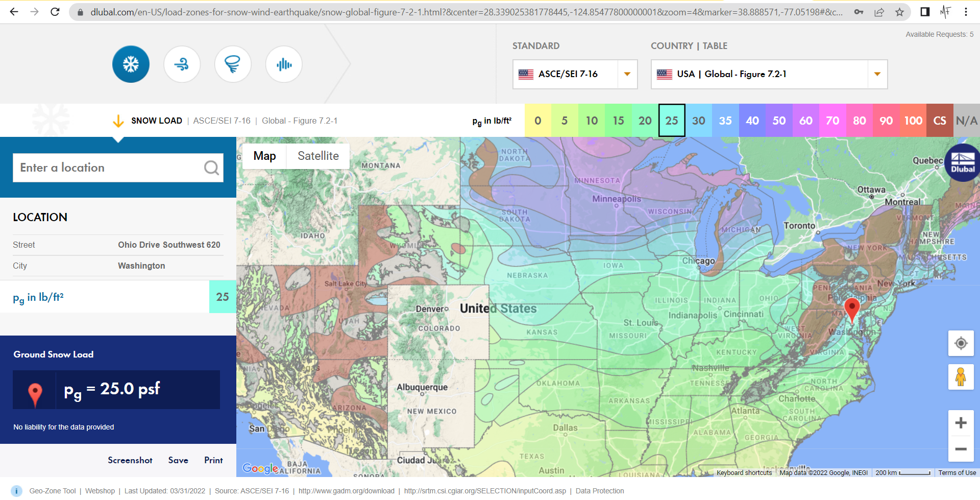The width and height of the screenshot is (980, 500).
Task: Expand the country table selector arrow
Action: (877, 74)
